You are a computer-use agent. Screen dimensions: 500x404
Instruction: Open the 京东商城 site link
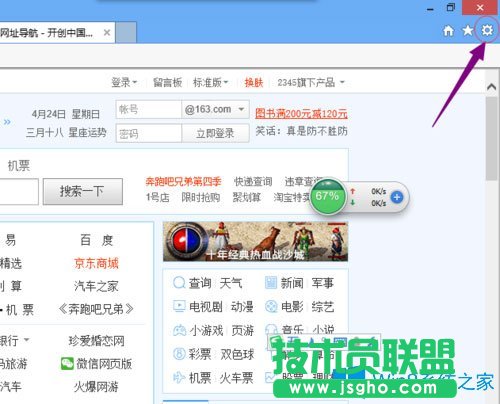click(x=96, y=263)
